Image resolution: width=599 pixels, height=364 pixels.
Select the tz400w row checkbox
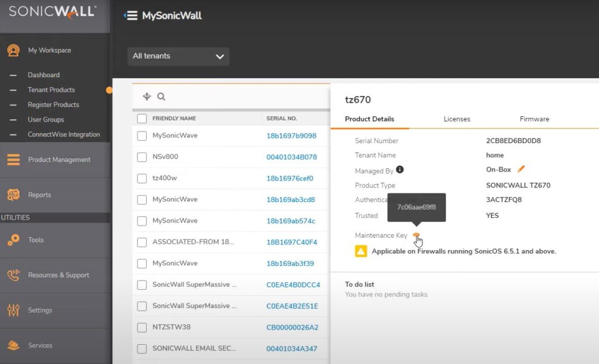tap(142, 178)
